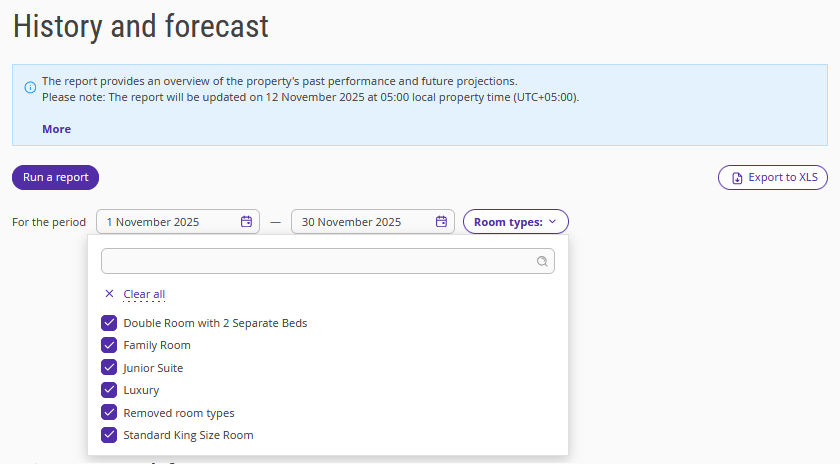Screen dimensions: 840x464
Task: Click the Room types chevron arrow
Action: tap(552, 221)
